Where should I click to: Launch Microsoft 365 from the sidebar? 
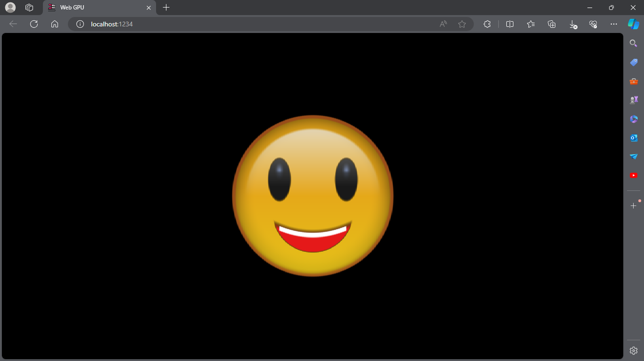click(x=633, y=118)
